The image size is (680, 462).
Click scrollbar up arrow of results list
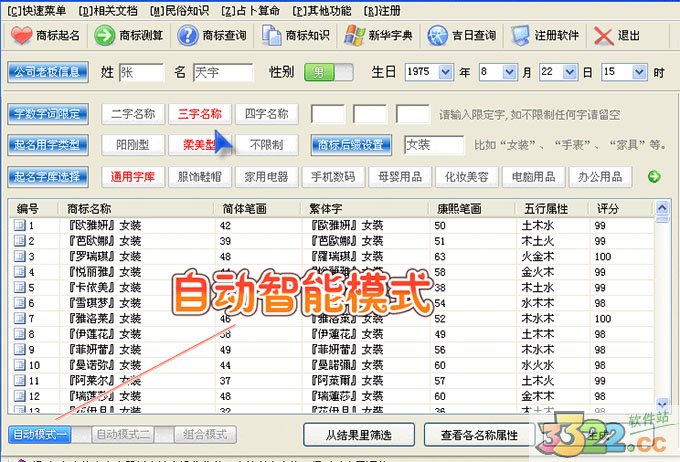[x=662, y=208]
